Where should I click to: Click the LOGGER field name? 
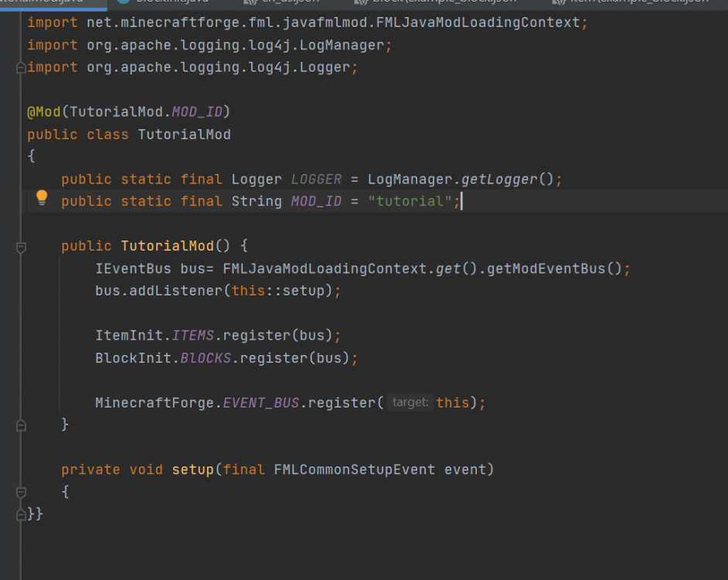pyautogui.click(x=316, y=179)
